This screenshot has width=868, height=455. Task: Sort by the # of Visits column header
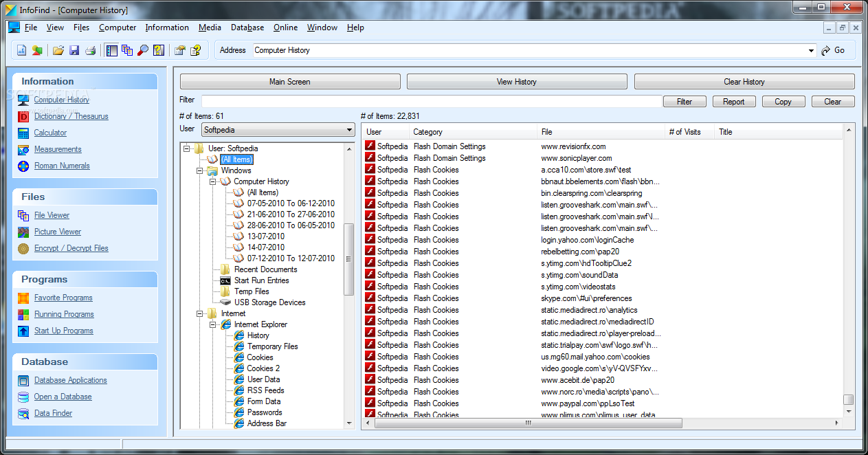tap(691, 132)
